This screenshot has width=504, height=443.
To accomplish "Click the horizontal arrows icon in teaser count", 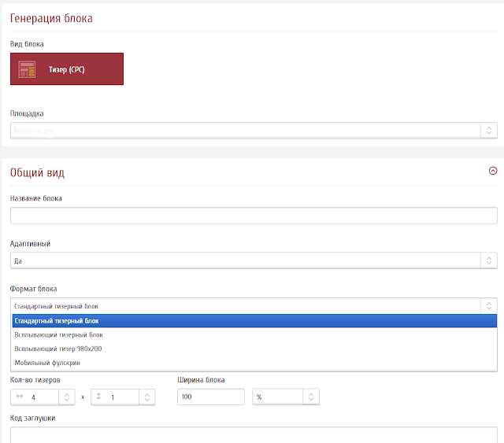I will click(x=20, y=397).
